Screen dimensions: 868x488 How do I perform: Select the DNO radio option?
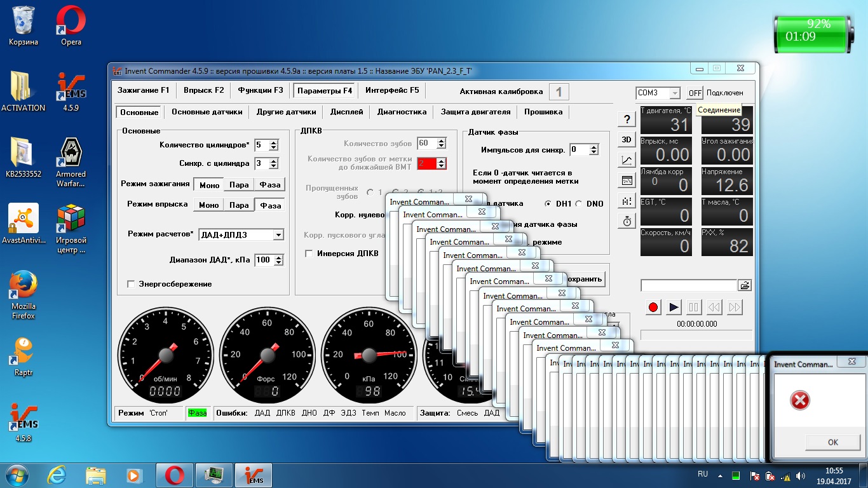[x=579, y=204]
